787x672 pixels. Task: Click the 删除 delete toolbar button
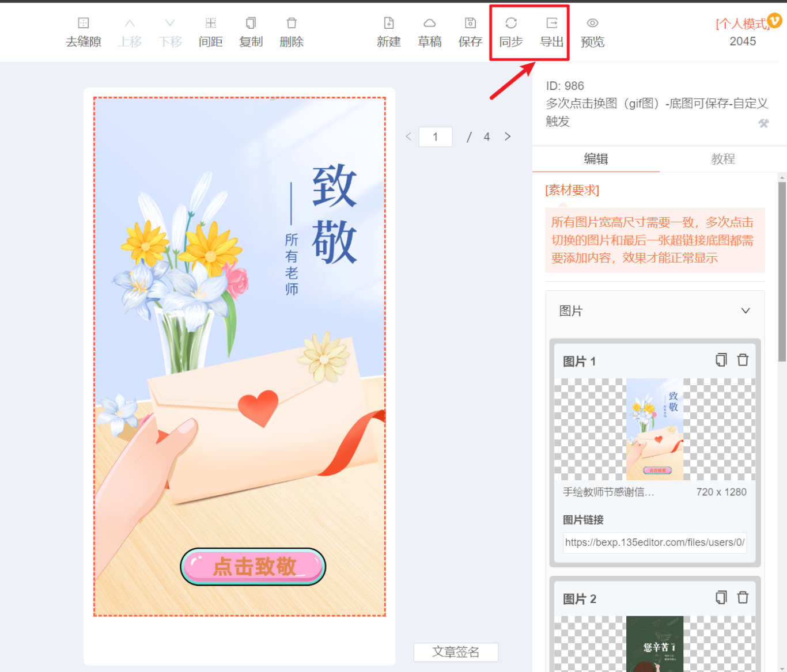click(x=292, y=32)
